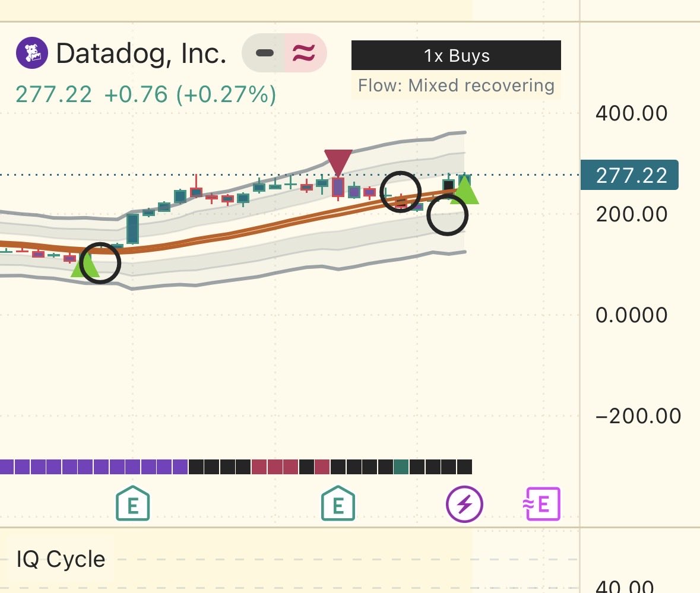Click the tall teal gap-up candle
The height and width of the screenshot is (593, 700).
[x=132, y=229]
